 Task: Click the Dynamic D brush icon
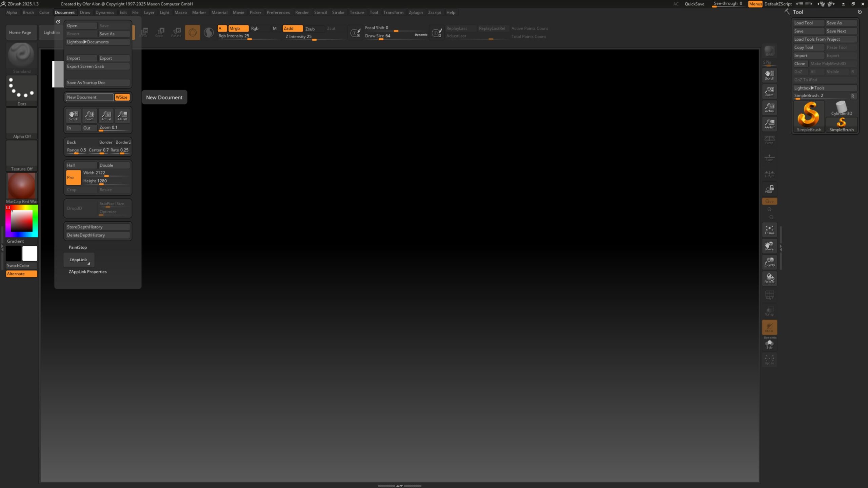pos(437,33)
